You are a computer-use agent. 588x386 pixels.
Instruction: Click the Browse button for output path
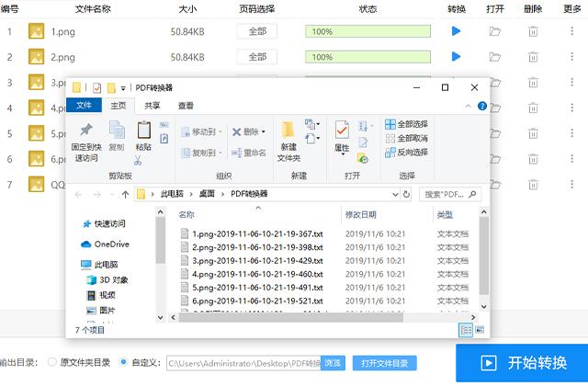[x=333, y=363]
